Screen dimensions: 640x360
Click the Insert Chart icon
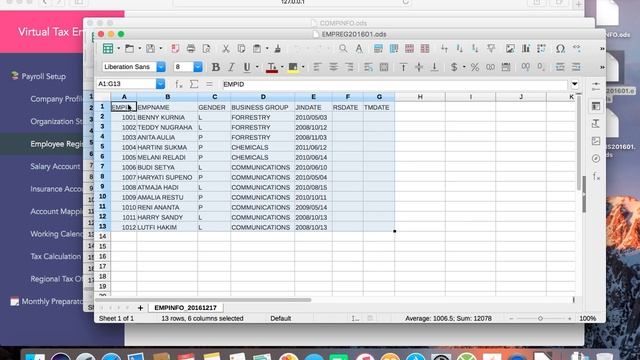tap(526, 49)
